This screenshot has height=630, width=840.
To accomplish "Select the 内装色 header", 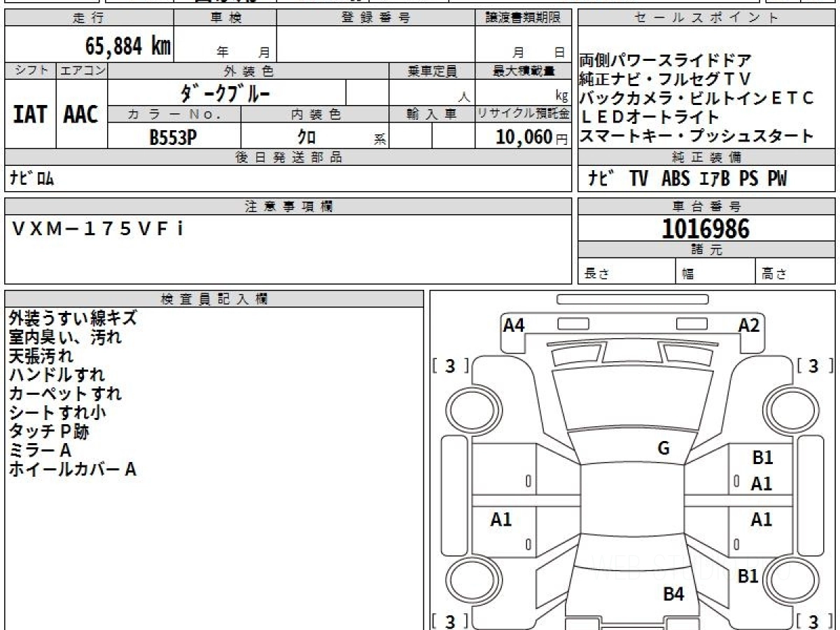I will [x=315, y=114].
